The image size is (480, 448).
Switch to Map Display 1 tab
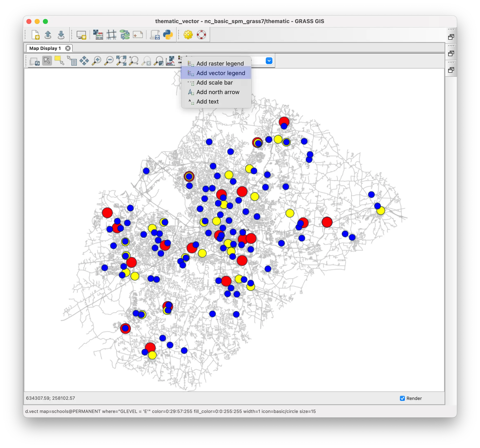(45, 48)
